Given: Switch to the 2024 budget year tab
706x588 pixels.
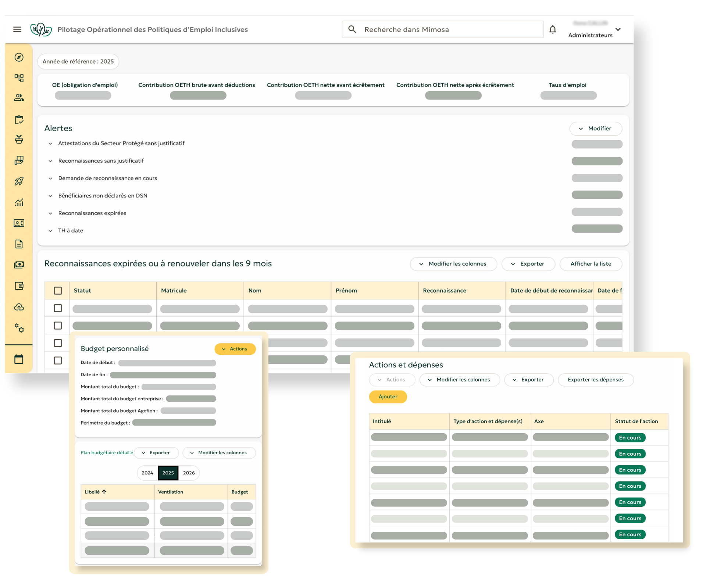Looking at the screenshot, I should pos(147,473).
